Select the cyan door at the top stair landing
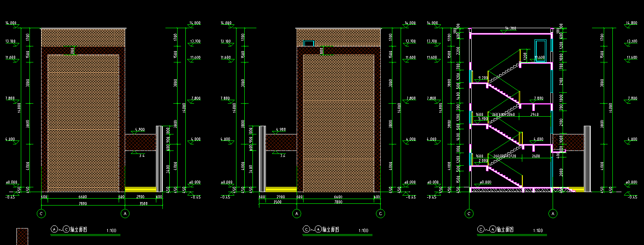 point(540,51)
